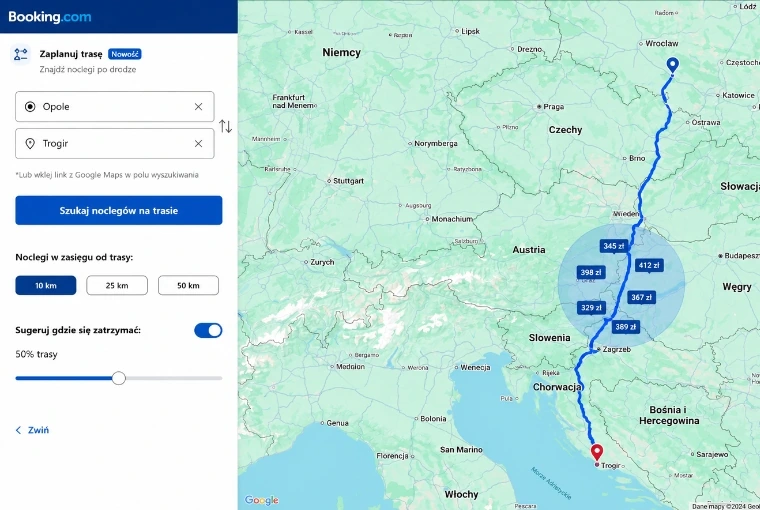Open the 412 zł price marker
Screen dimensions: 760x510
pos(649,265)
